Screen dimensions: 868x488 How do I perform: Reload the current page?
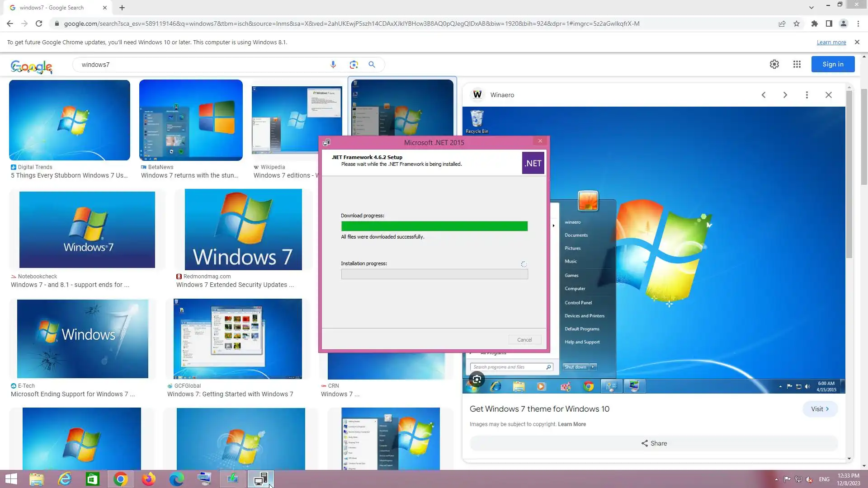click(x=39, y=23)
